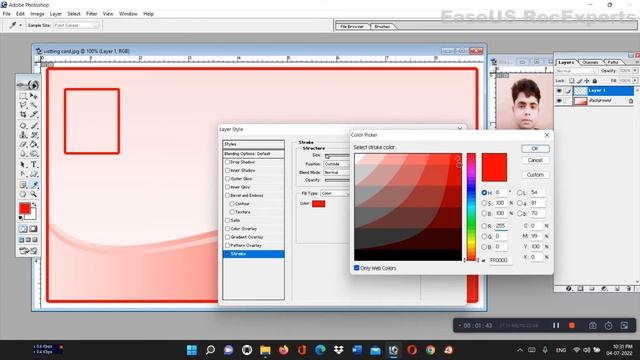640x360 pixels.
Task: Open Google Chrome from taskbar
Action: coord(430,350)
